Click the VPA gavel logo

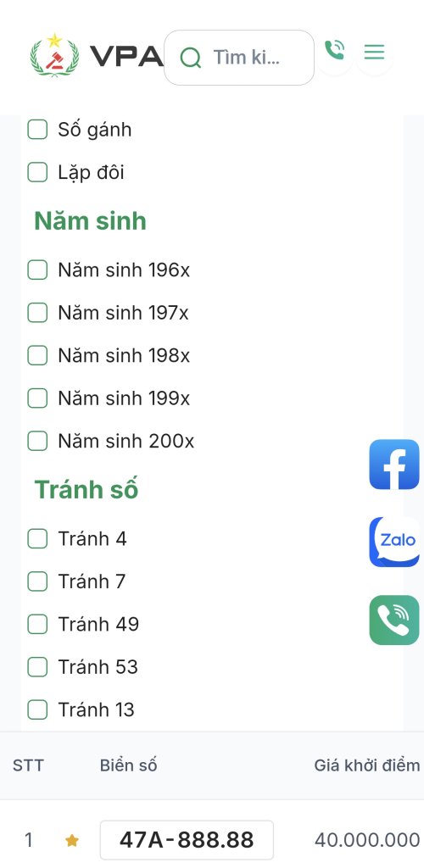pyautogui.click(x=54, y=55)
